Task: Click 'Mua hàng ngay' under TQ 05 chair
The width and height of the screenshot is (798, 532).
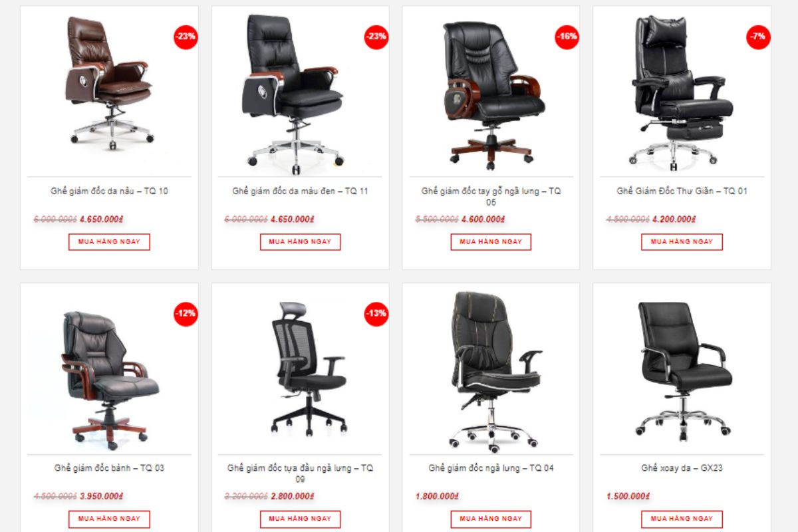Action: [x=491, y=242]
